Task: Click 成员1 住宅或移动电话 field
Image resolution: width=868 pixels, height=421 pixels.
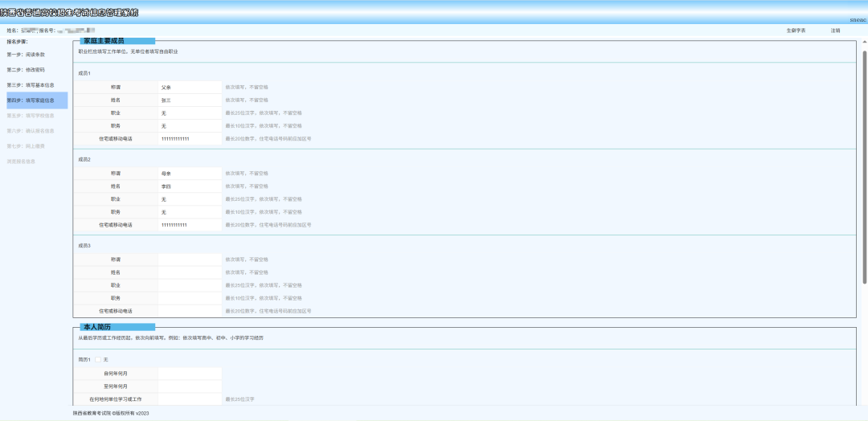Action: coord(190,139)
